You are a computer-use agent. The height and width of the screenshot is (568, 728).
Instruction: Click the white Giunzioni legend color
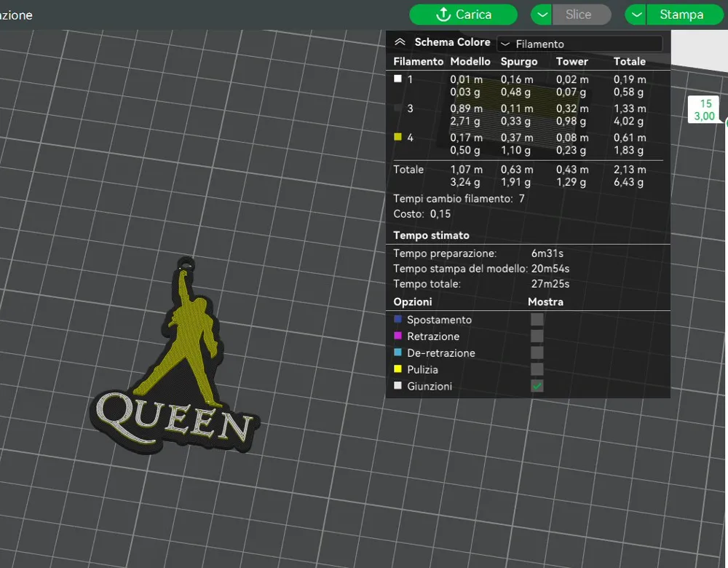tap(398, 385)
